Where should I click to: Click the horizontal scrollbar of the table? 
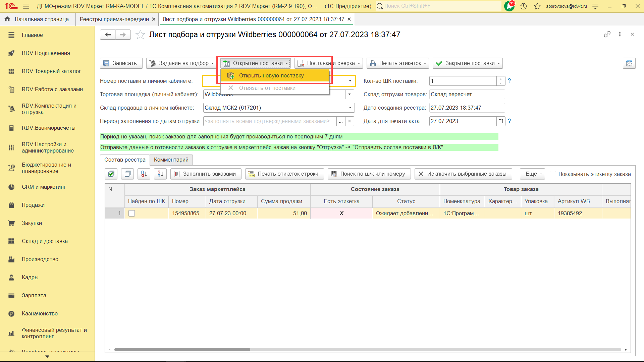182,349
